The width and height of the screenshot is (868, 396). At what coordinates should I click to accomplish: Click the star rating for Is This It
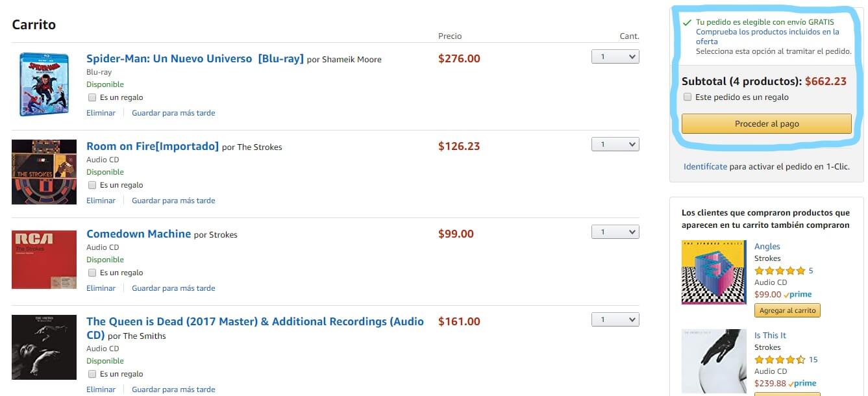[780, 360]
